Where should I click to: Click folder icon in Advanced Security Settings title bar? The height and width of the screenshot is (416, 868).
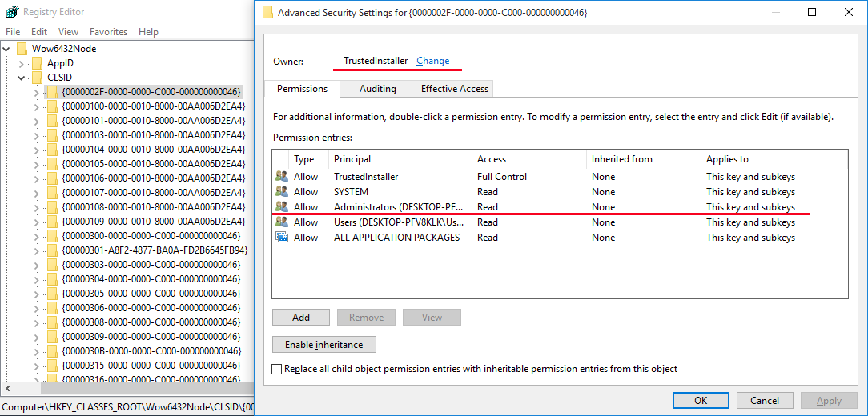pyautogui.click(x=267, y=12)
